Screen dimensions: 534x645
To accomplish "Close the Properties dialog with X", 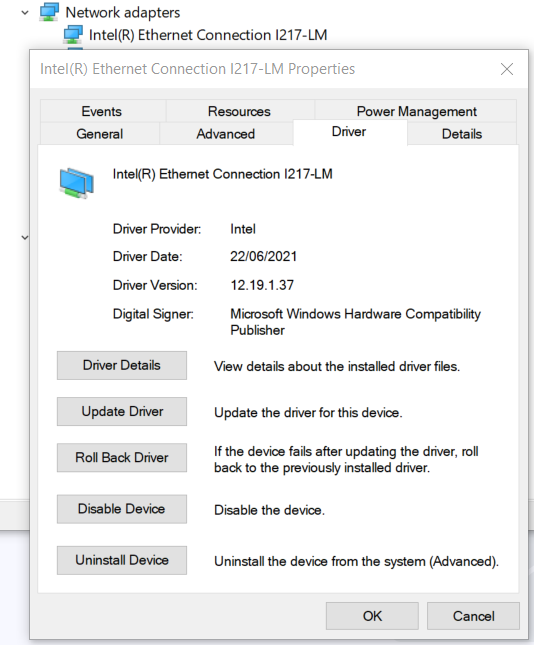I will (x=507, y=69).
